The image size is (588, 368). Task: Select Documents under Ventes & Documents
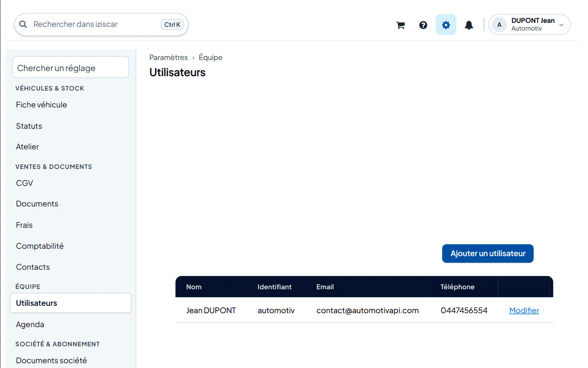(37, 204)
